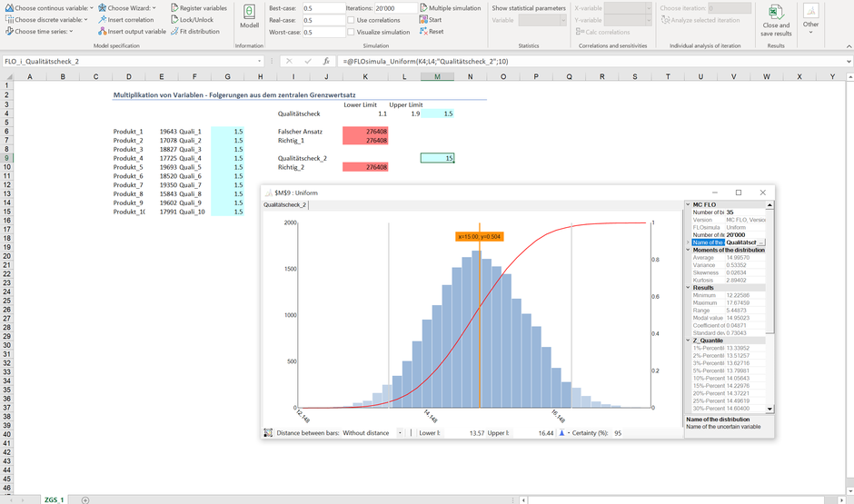Click the Lower limit value 13.57
Screen dimensions: 854x504
(477, 433)
